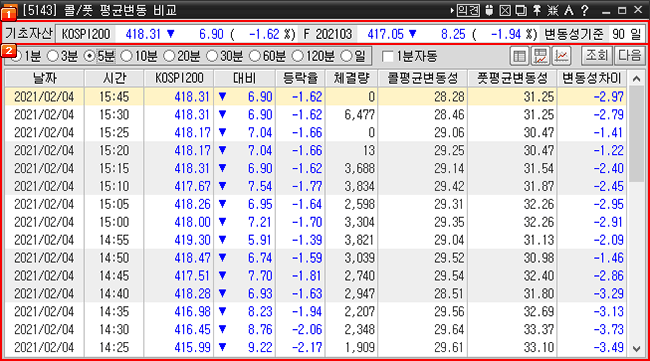This screenshot has height=361, width=650.
Task: Click volatility difference -3.73 in 14:30 row
Action: click(609, 330)
